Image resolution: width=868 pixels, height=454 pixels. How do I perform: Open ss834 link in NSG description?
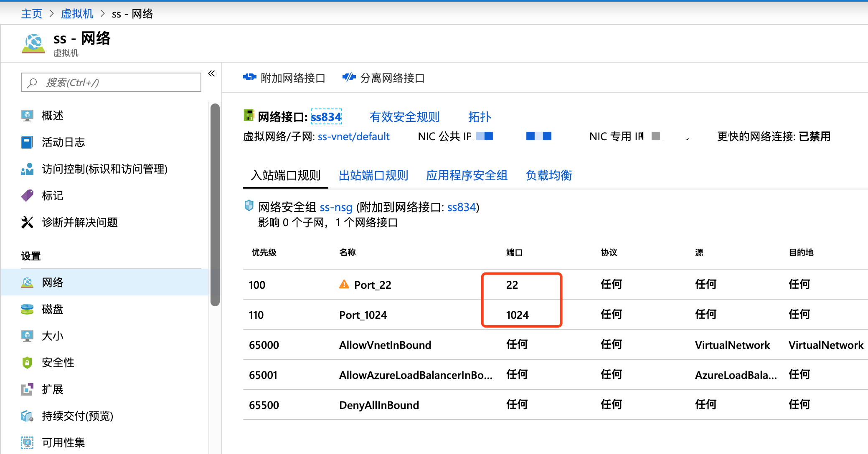coord(462,207)
